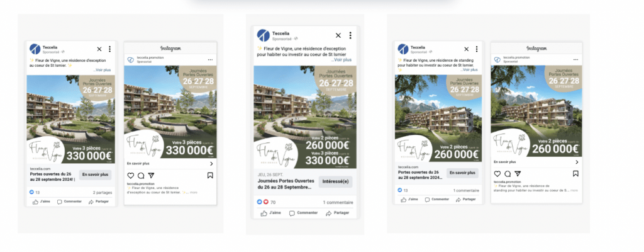Image resolution: width=644 pixels, height=252 pixels.
Task: Click J'aime on the center Facebook post
Action: [x=270, y=213]
